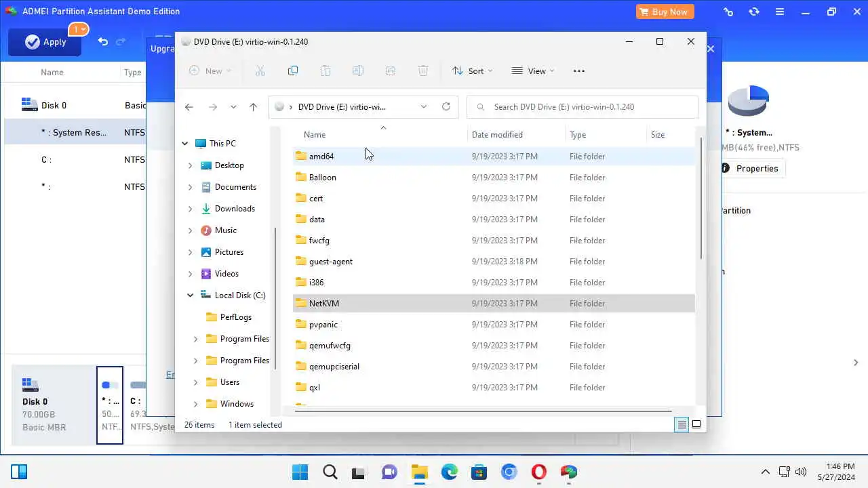Viewport: 868px width, 488px height.
Task: Open Windows Start from the taskbar
Action: point(299,472)
